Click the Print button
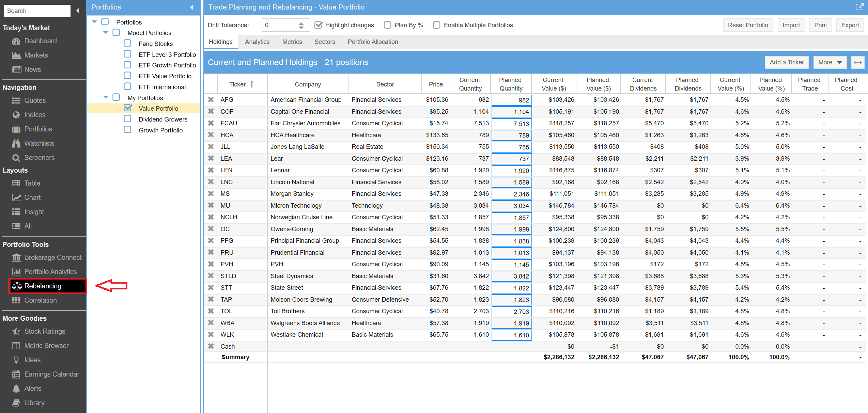 (820, 25)
